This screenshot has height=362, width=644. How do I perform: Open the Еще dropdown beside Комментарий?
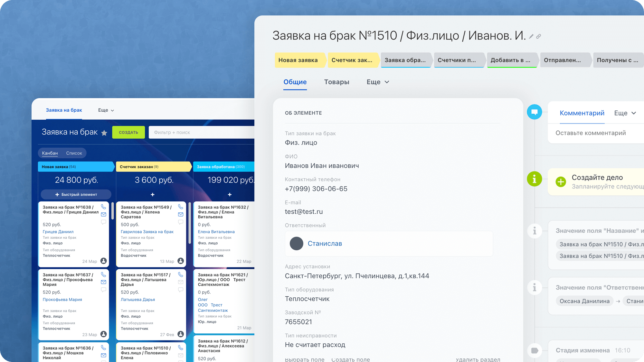625,113
